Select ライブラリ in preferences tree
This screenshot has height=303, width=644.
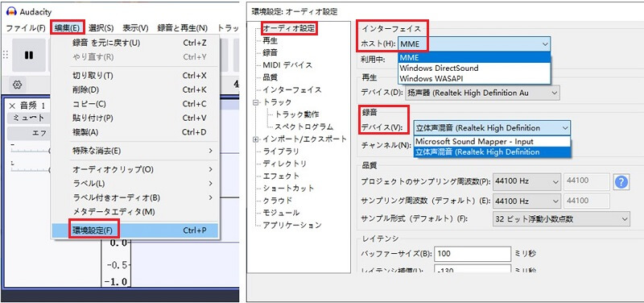281,151
